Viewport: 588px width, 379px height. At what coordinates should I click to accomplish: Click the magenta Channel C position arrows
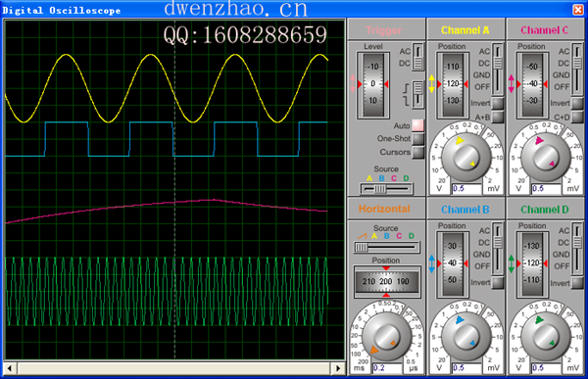(x=512, y=83)
